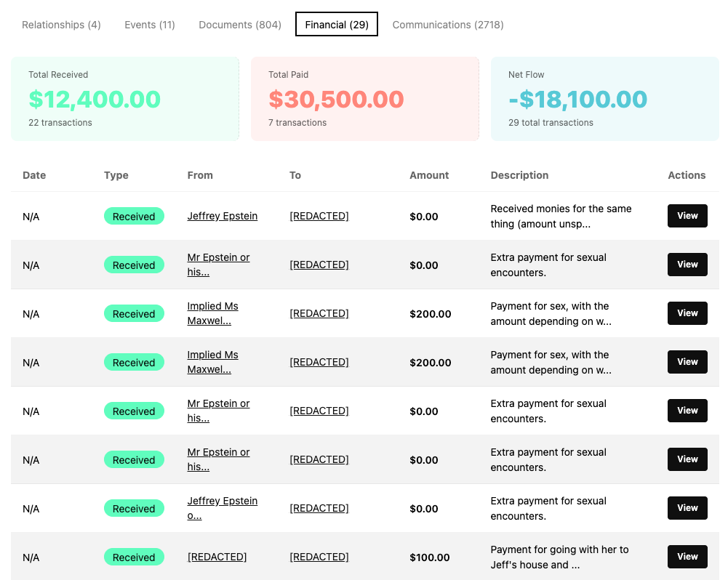This screenshot has width=728, height=580.
Task: Click the Net Flow summary card
Action: point(604,99)
